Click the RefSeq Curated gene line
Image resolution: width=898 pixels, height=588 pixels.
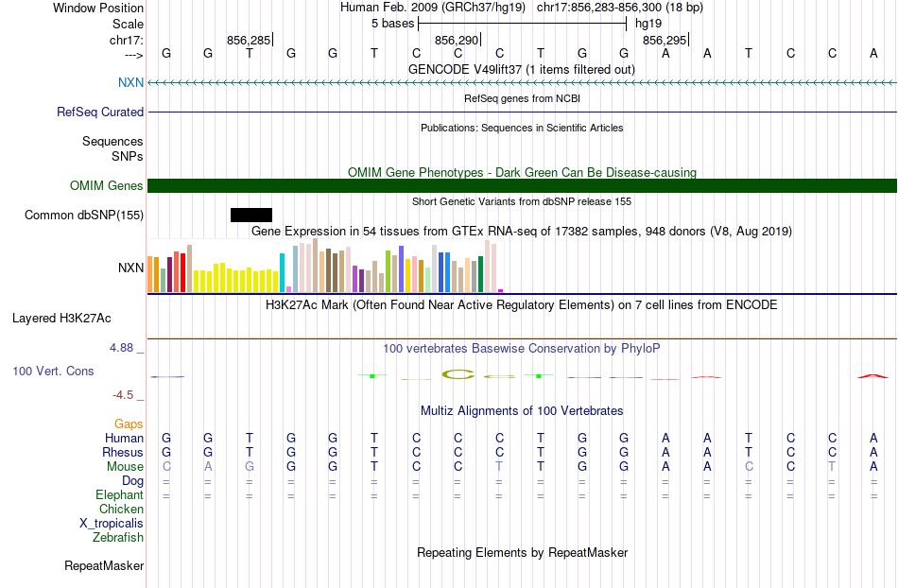[x=522, y=112]
